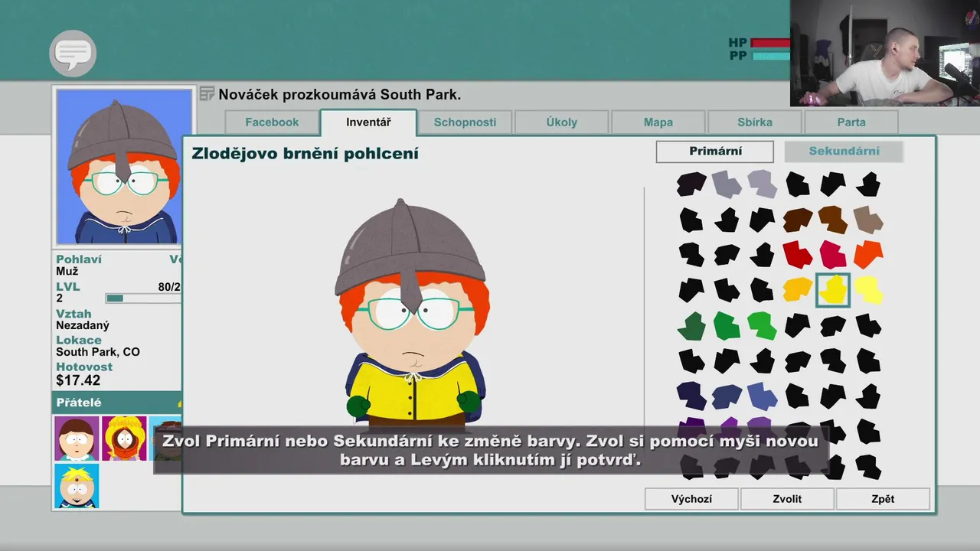Screen dimensions: 980x551
Task: Pick the bright lime green dye swatch
Action: pyautogui.click(x=763, y=326)
